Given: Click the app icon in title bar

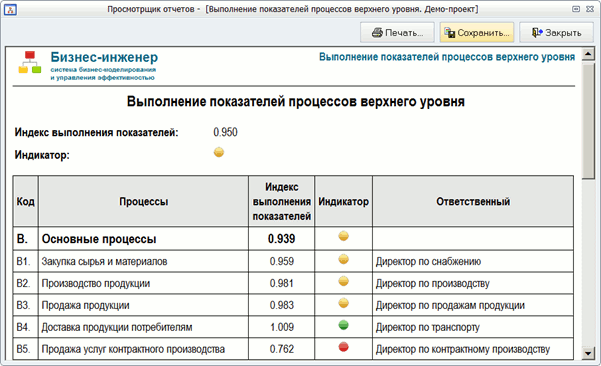Looking at the screenshot, I should tap(10, 9).
